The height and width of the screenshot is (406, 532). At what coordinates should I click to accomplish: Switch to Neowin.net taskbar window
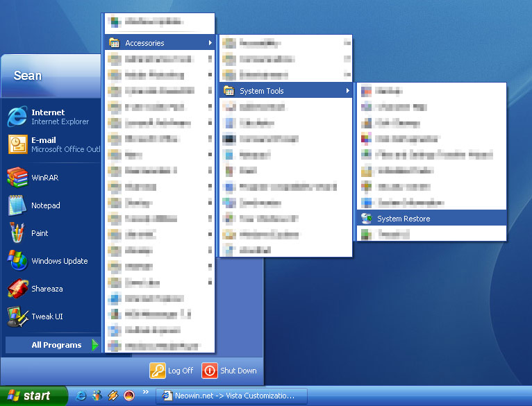(x=228, y=396)
